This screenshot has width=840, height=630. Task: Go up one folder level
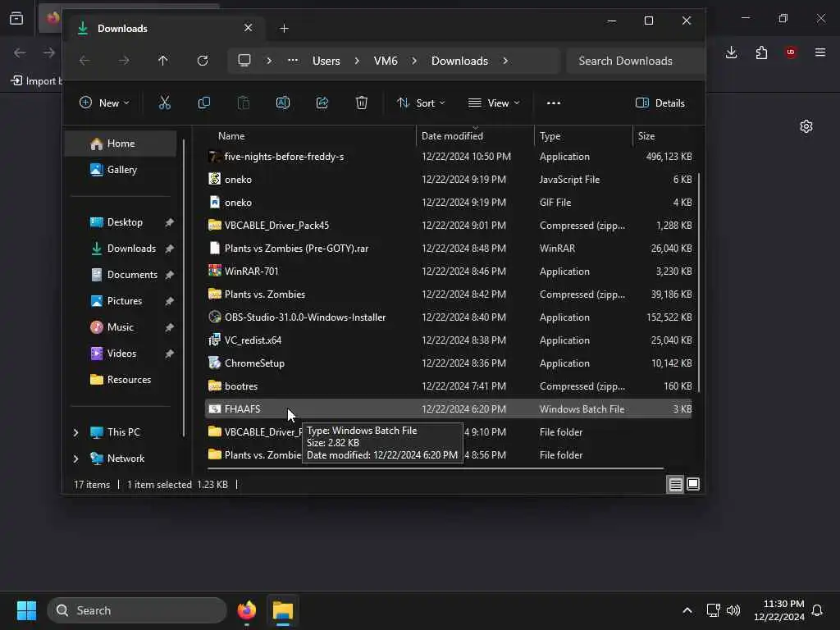pyautogui.click(x=163, y=61)
